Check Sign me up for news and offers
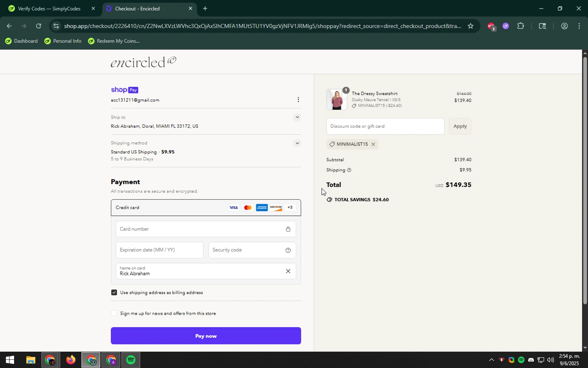 (x=114, y=313)
